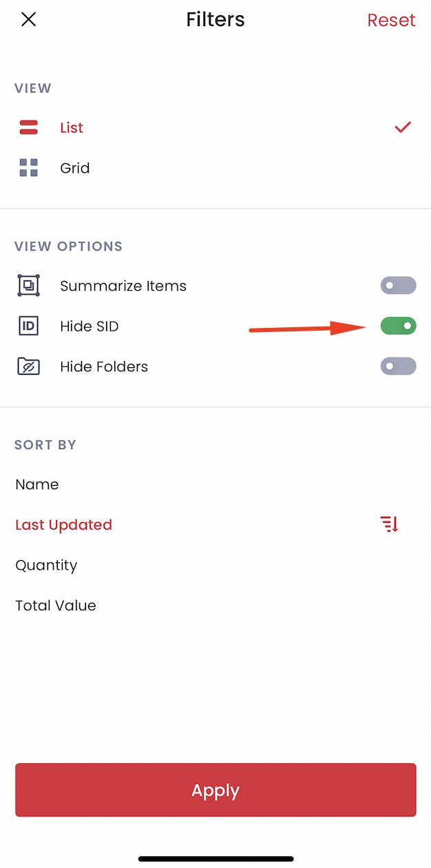The height and width of the screenshot is (868, 431).
Task: Tap the Grid view squares icon
Action: (28, 167)
